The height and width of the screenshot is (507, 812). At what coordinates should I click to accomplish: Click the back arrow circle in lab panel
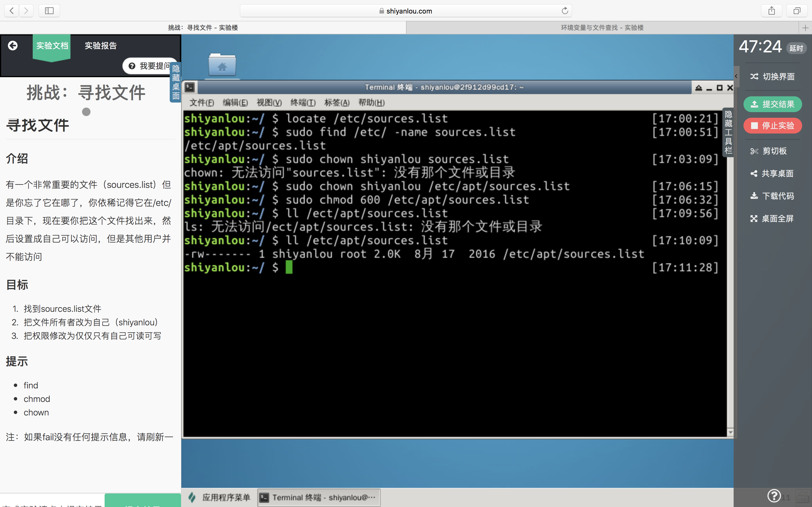(13, 46)
